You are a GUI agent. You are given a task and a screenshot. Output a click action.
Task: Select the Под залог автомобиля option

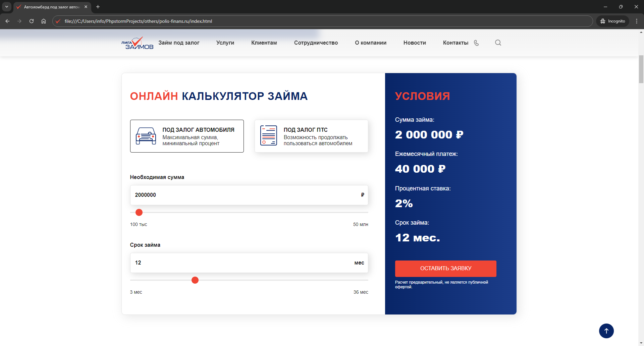pos(187,136)
